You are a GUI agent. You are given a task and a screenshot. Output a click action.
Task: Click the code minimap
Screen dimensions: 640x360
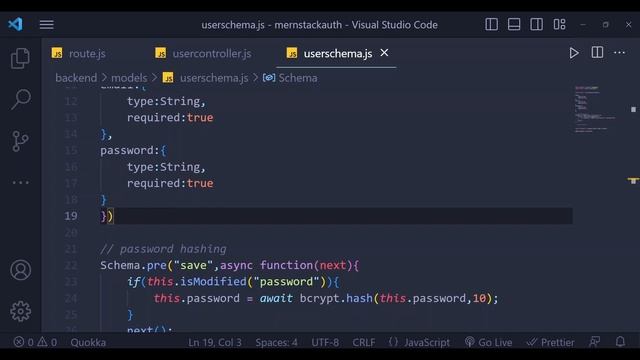(x=595, y=109)
